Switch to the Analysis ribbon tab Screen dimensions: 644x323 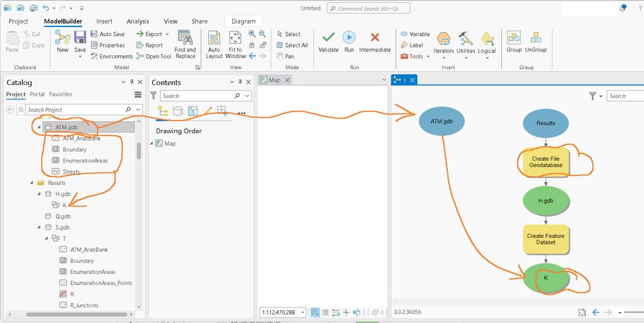137,21
